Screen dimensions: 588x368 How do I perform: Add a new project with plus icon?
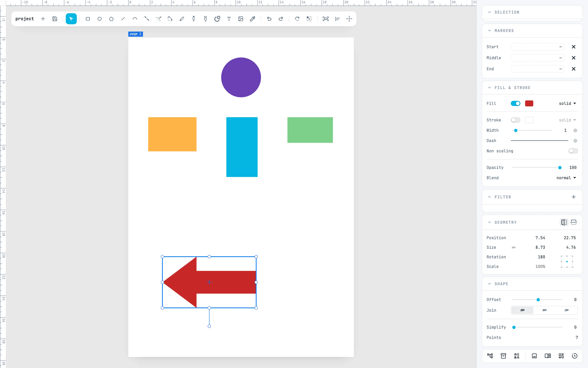[x=43, y=19]
